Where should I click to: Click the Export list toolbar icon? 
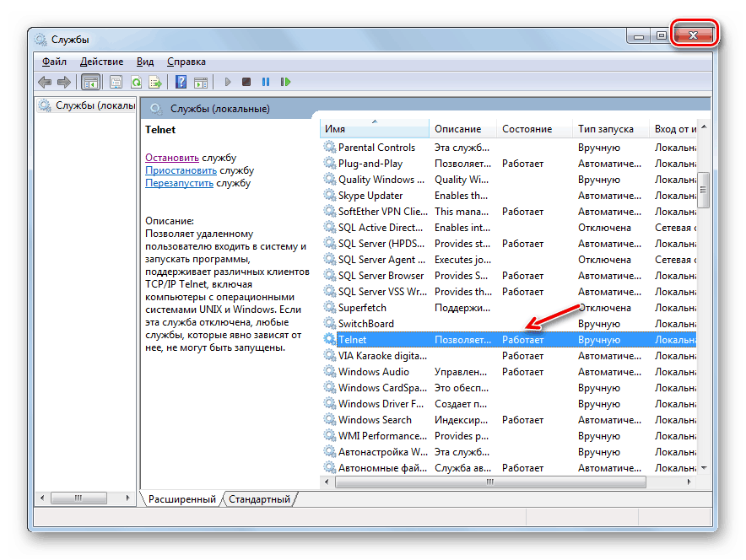pos(156,82)
